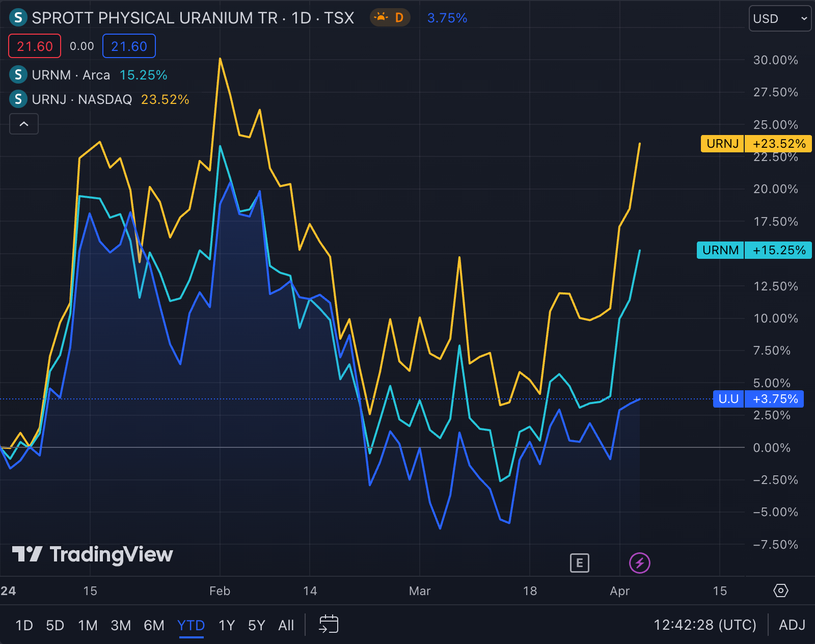
Task: Click the URNJ symbol logo icon
Action: click(18, 99)
